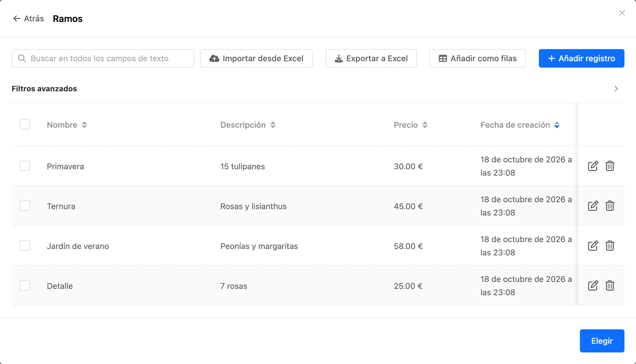Edit the Detalle record

point(593,285)
